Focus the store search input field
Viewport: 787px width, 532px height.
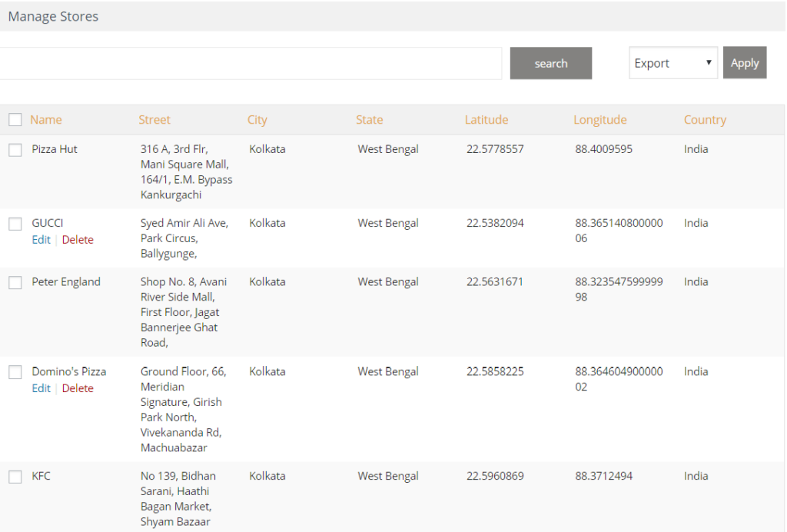(x=251, y=63)
